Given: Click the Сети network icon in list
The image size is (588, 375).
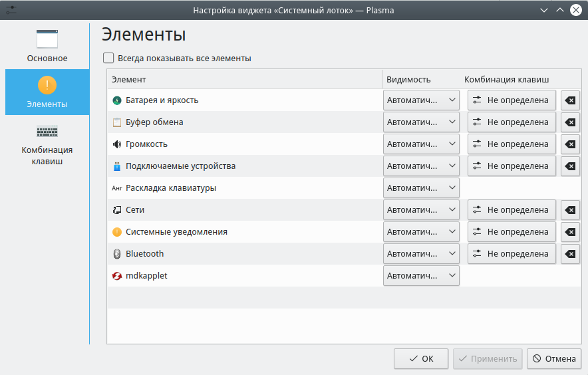Looking at the screenshot, I should 117,210.
